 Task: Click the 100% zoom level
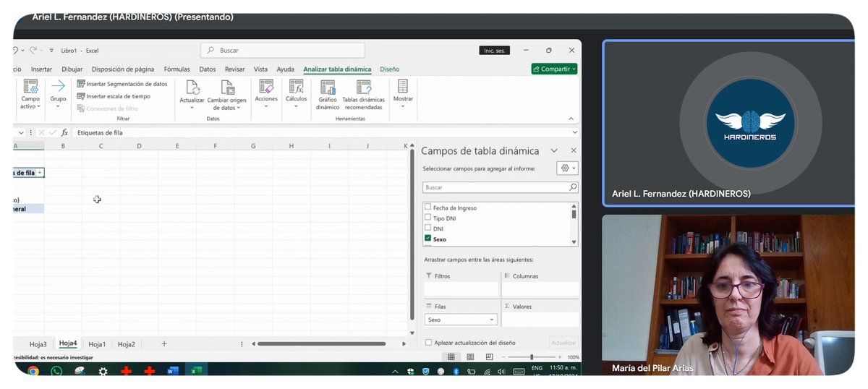tap(573, 357)
